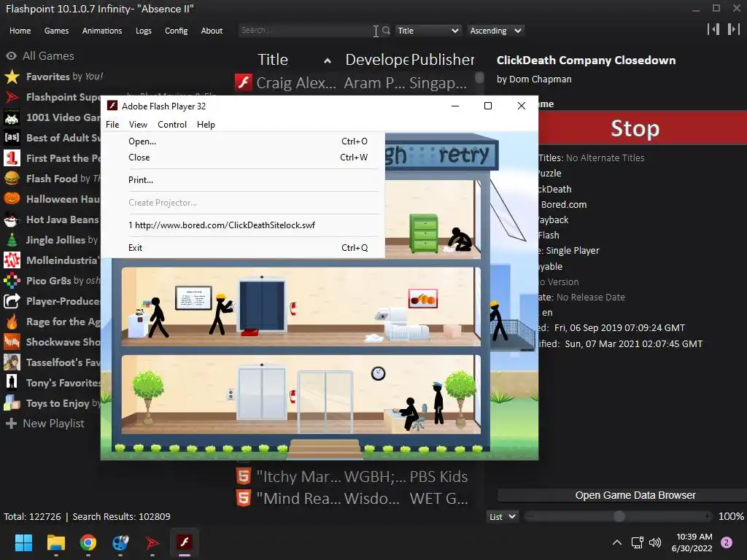Click the zoom scale slider handle
Screen dimensions: 747x560
(x=619, y=517)
